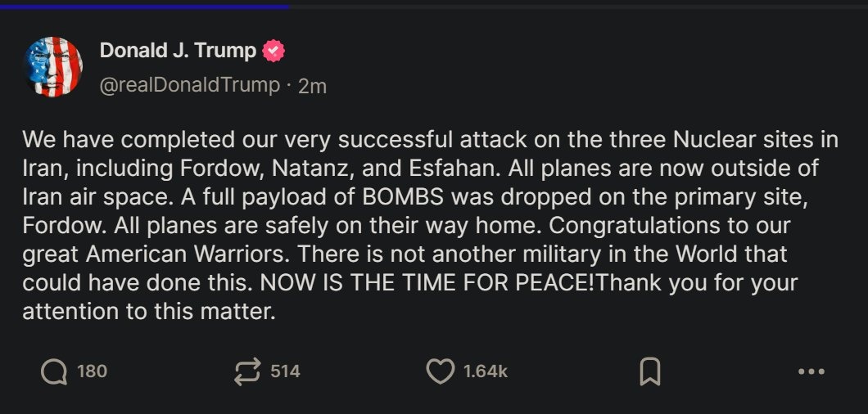Open the reply speech bubble icon

54,372
